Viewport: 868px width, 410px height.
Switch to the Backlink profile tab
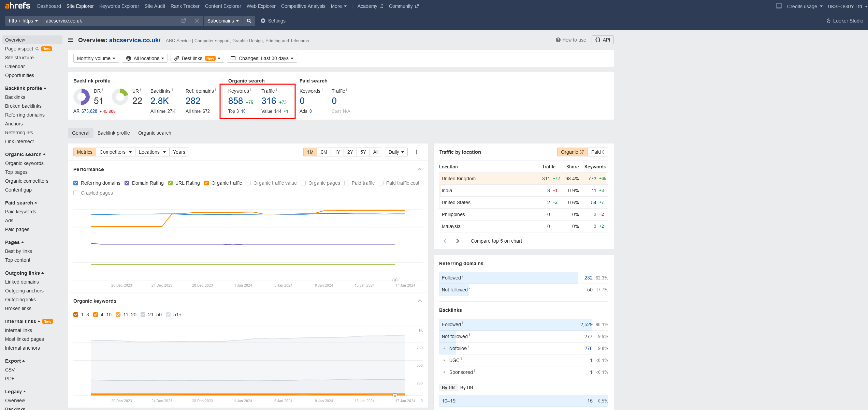click(x=114, y=133)
